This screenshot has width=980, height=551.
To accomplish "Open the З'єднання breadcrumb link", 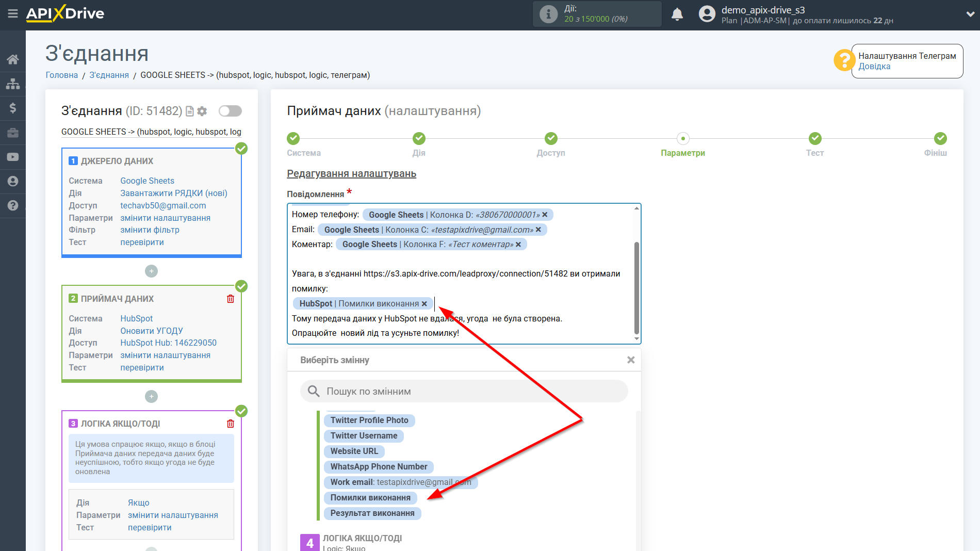I will pyautogui.click(x=109, y=75).
